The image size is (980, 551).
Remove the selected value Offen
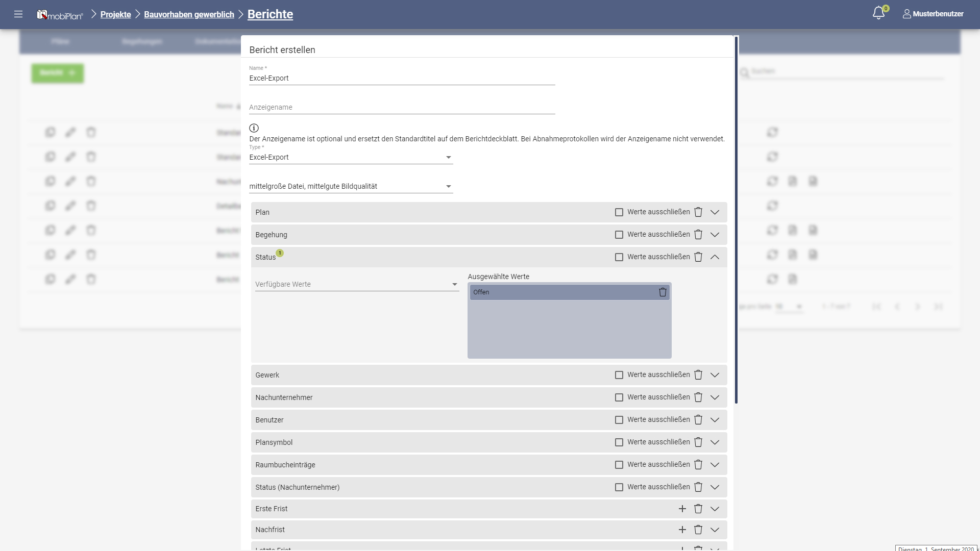pyautogui.click(x=663, y=292)
